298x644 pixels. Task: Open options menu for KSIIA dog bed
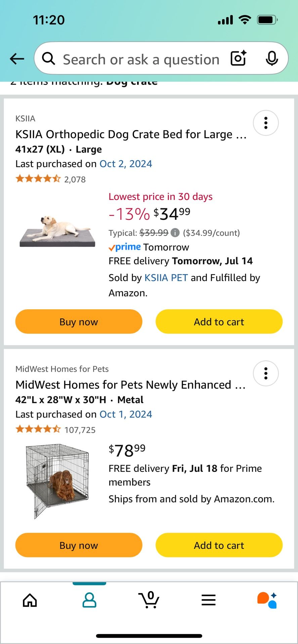(x=266, y=123)
